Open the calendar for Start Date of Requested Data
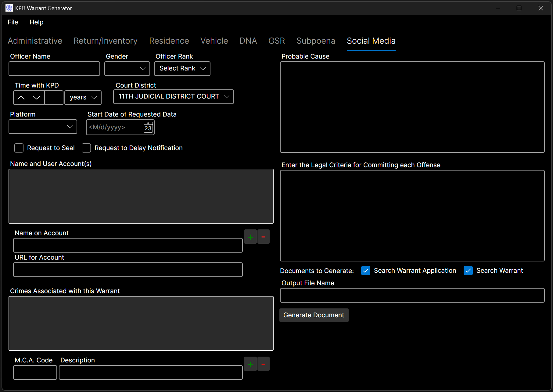Screen dimensions: 553x392 click(148, 127)
